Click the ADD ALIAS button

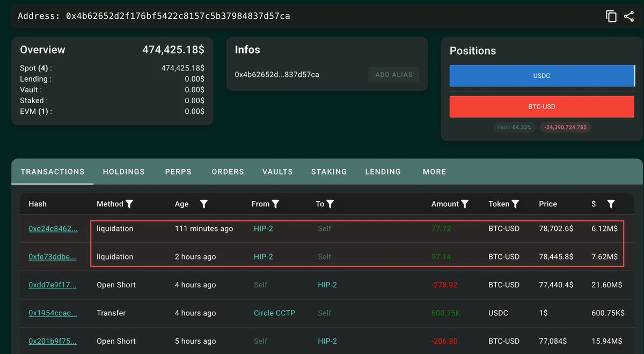(x=394, y=75)
